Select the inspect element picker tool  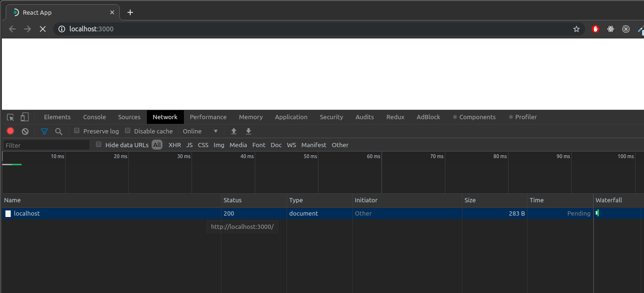point(10,117)
